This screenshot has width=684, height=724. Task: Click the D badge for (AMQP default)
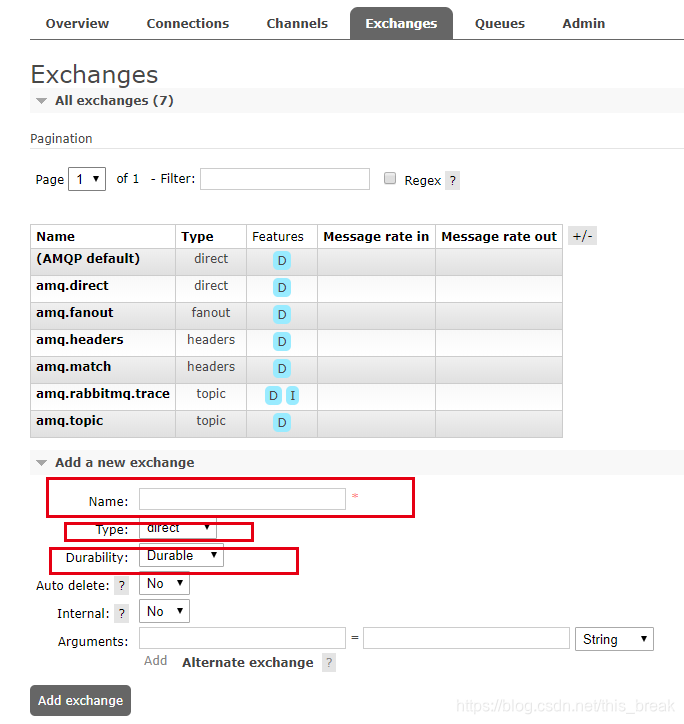pyautogui.click(x=282, y=261)
